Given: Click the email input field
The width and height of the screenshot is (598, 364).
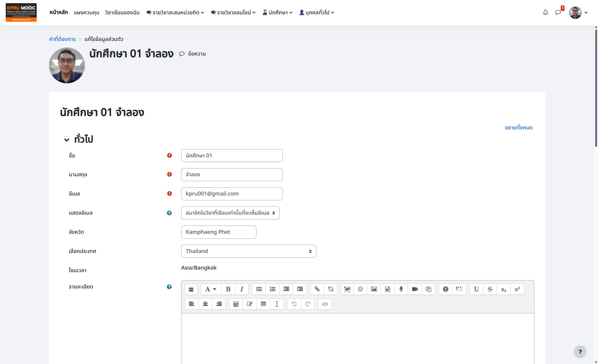Looking at the screenshot, I should point(232,194).
